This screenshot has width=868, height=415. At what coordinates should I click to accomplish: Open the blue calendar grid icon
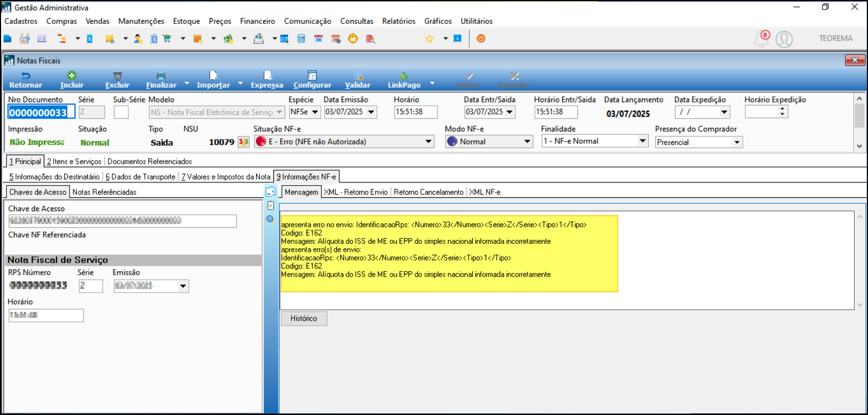[284, 39]
